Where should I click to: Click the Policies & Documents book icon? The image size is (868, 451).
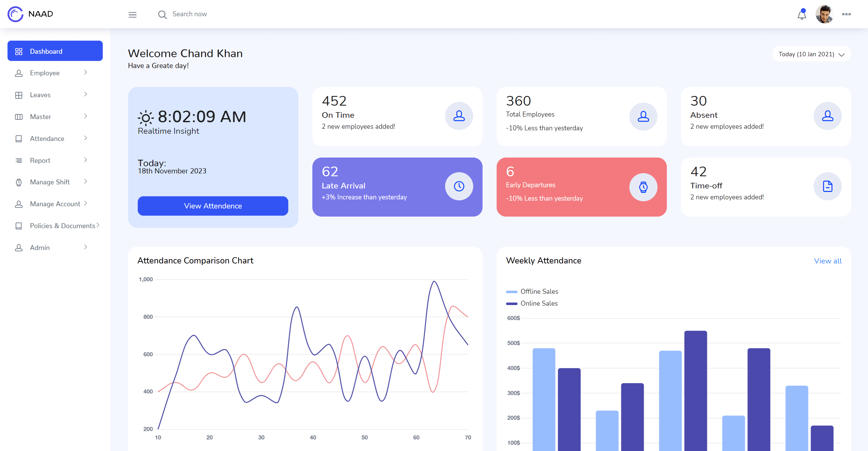pos(19,226)
